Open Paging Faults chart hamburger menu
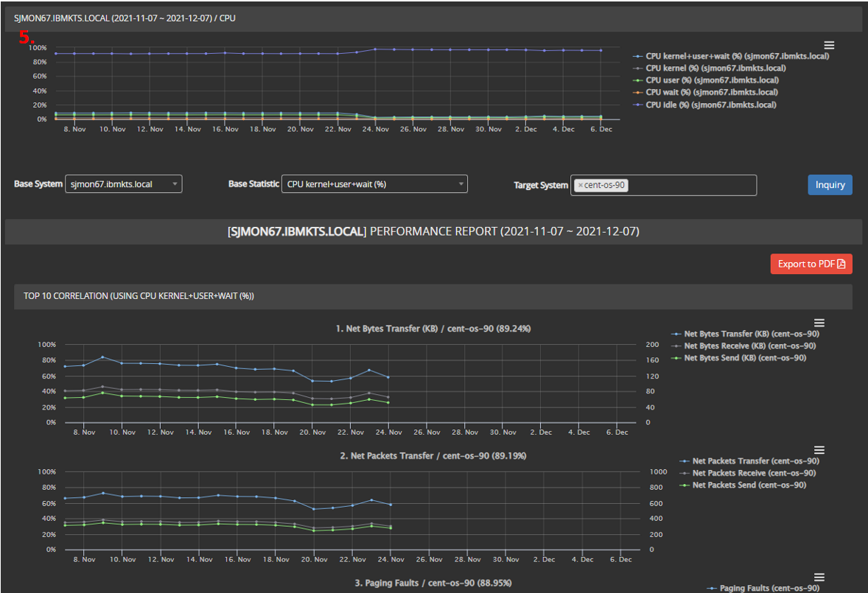 pyautogui.click(x=819, y=578)
